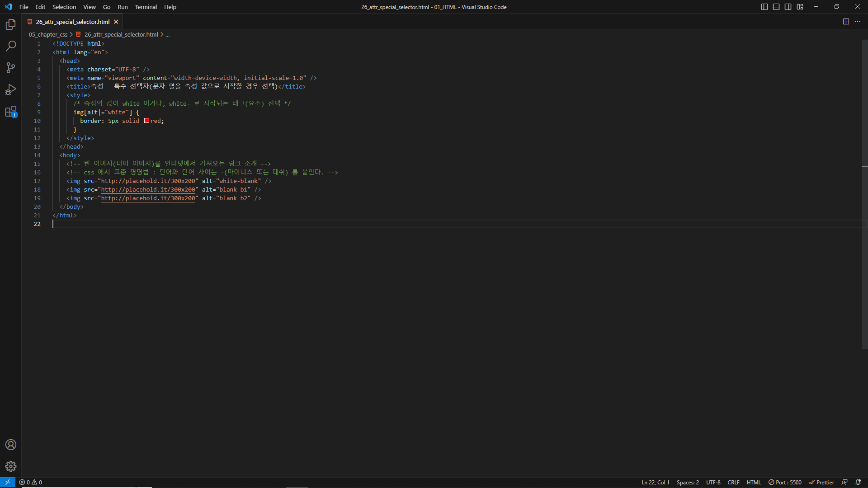Open the Manage gear icon
This screenshot has height=488, width=868.
pyautogui.click(x=11, y=466)
